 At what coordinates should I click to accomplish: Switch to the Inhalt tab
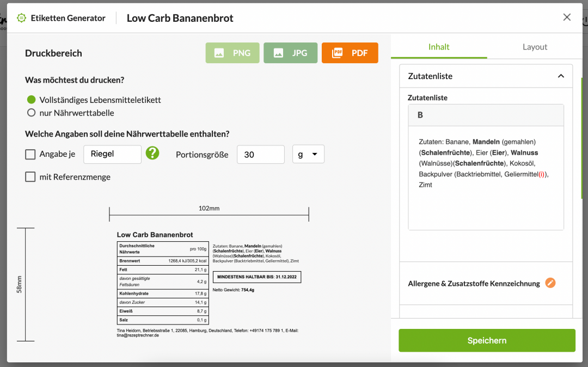pos(439,47)
